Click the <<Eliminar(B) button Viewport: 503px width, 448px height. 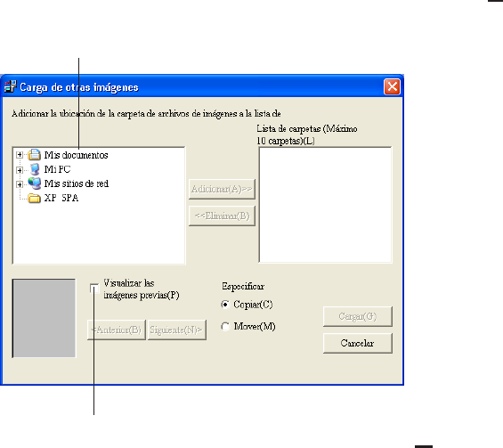222,216
